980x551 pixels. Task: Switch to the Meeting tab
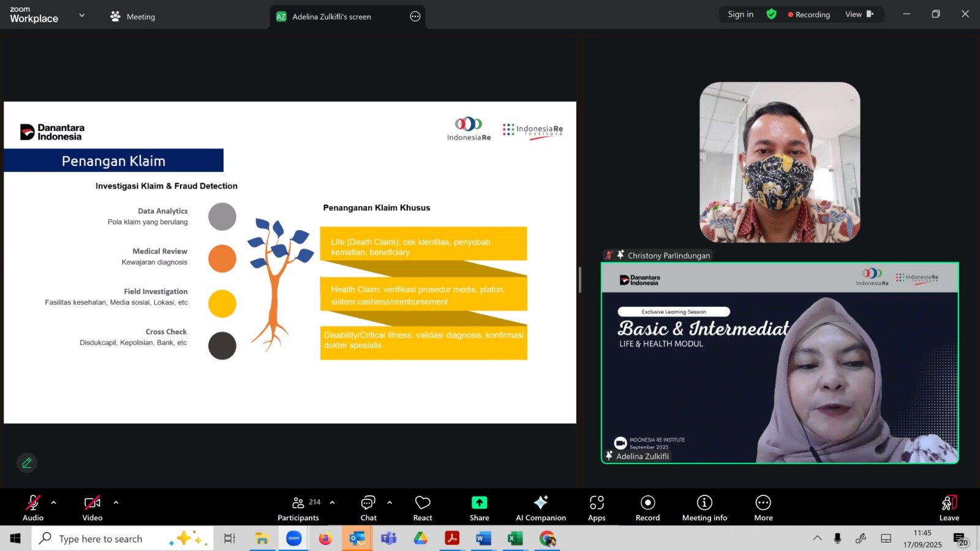(x=133, y=17)
